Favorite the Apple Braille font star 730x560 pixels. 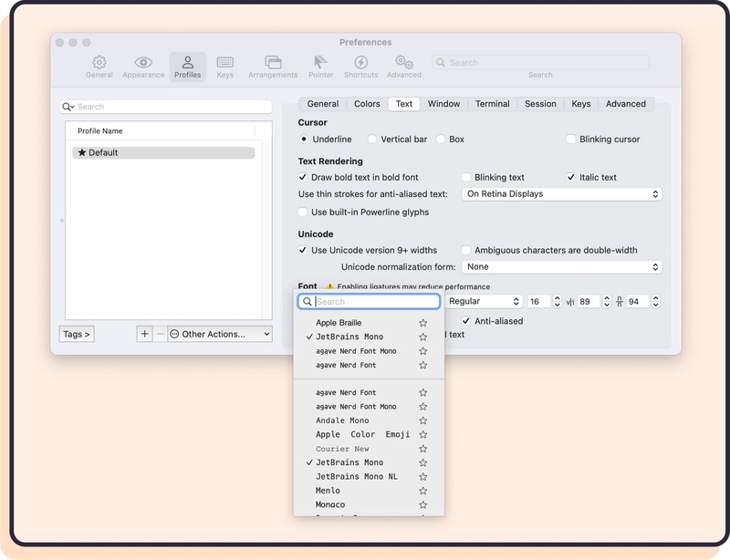point(422,323)
